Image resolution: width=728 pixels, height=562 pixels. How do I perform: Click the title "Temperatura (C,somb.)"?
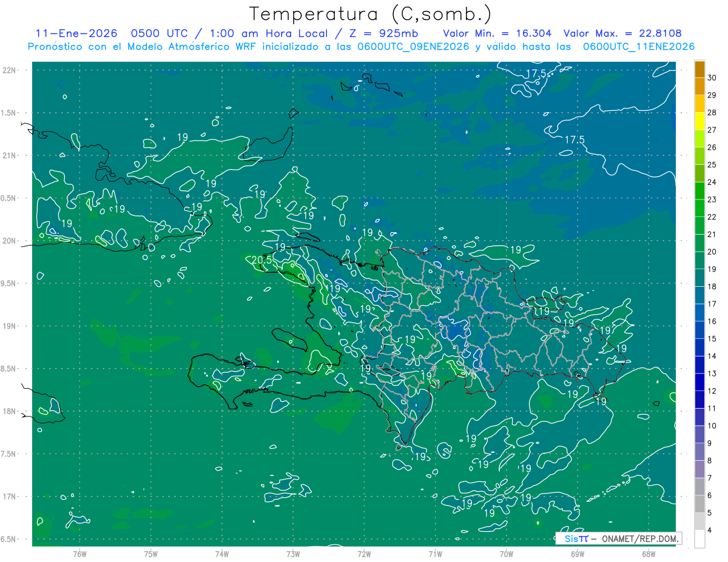click(x=371, y=14)
